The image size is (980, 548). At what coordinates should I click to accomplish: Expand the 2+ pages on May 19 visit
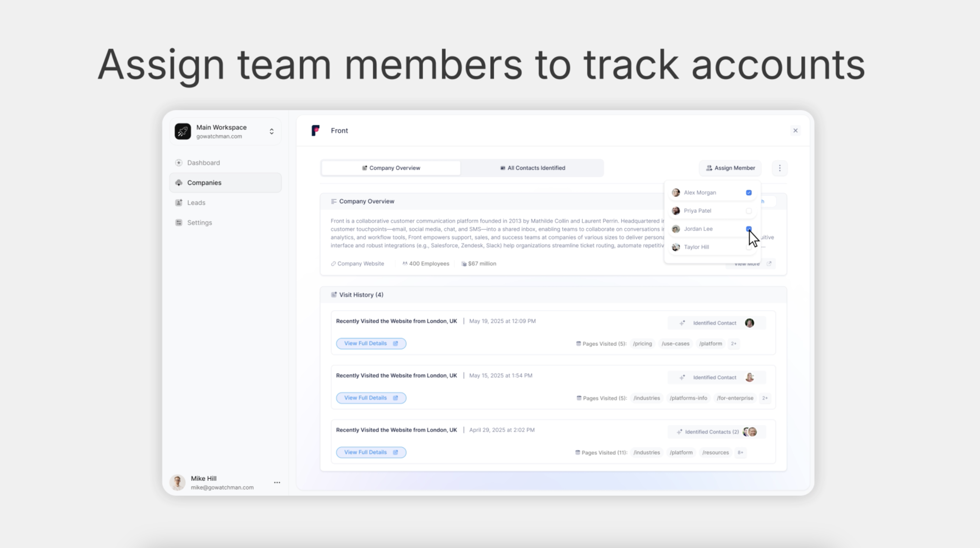(x=733, y=343)
